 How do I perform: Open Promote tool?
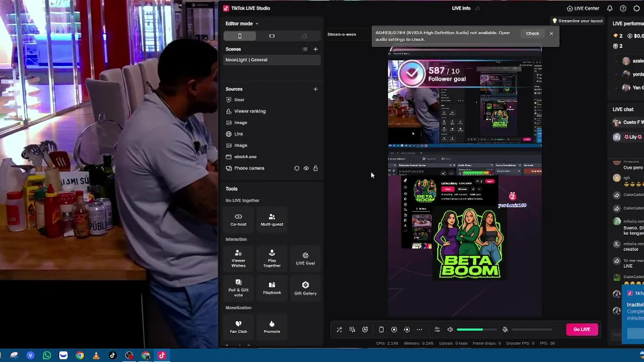(272, 327)
